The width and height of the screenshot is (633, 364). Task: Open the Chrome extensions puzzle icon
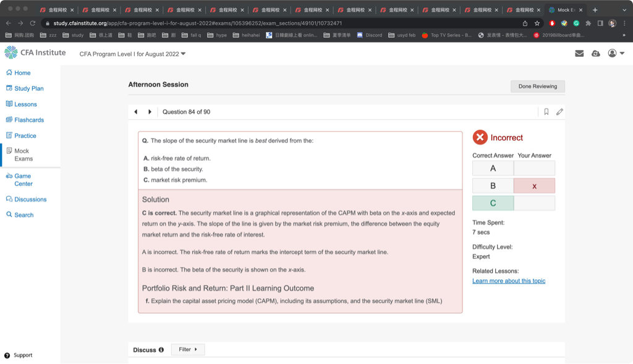coord(588,23)
